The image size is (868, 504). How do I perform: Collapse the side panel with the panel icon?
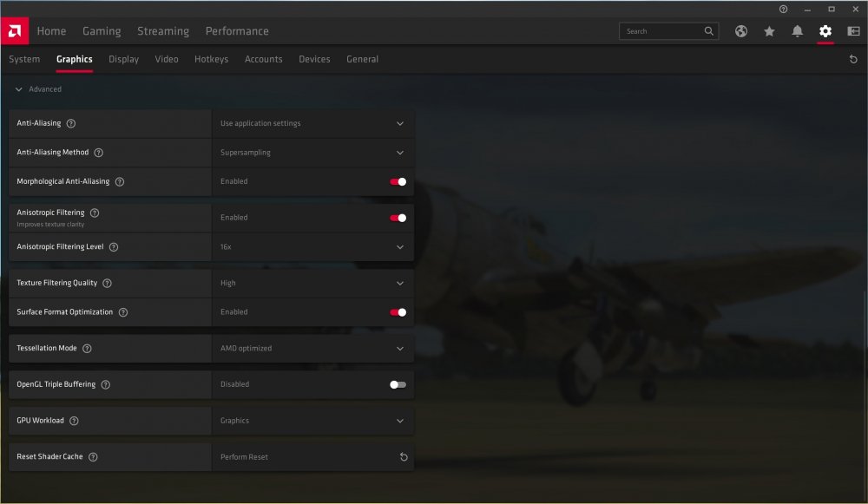(854, 30)
